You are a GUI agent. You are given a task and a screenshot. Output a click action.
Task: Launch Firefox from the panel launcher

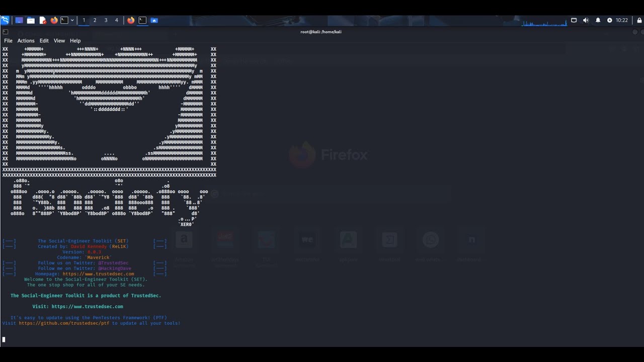54,20
